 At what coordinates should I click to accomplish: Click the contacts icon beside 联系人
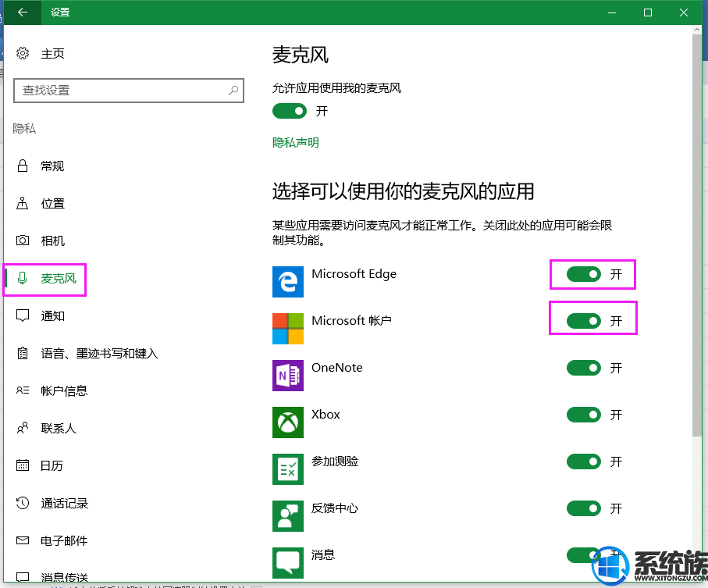click(x=23, y=428)
